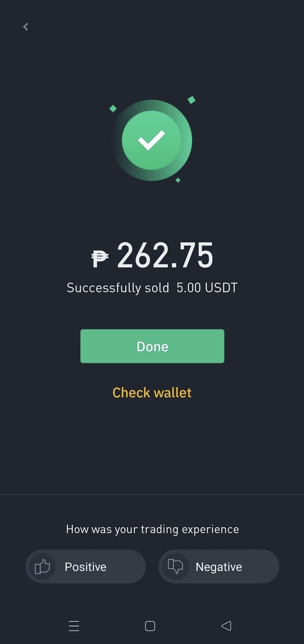Open the Check wallet link
The image size is (304, 644).
coord(152,393)
